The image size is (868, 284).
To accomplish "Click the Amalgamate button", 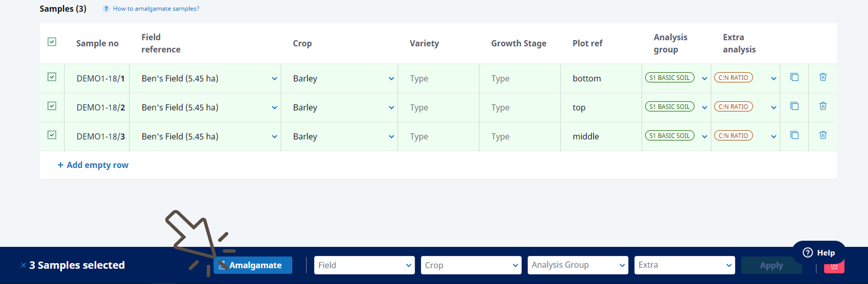I will click(253, 265).
